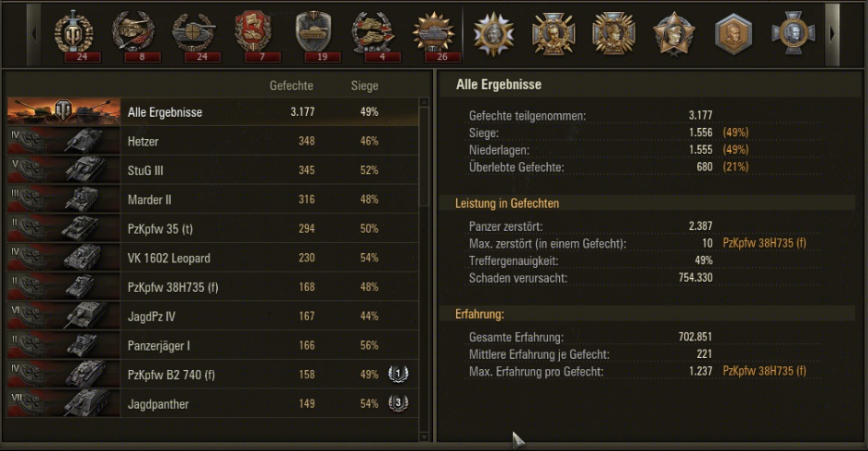Select the Hetzer tank row
This screenshot has height=451, width=868.
tap(211, 141)
